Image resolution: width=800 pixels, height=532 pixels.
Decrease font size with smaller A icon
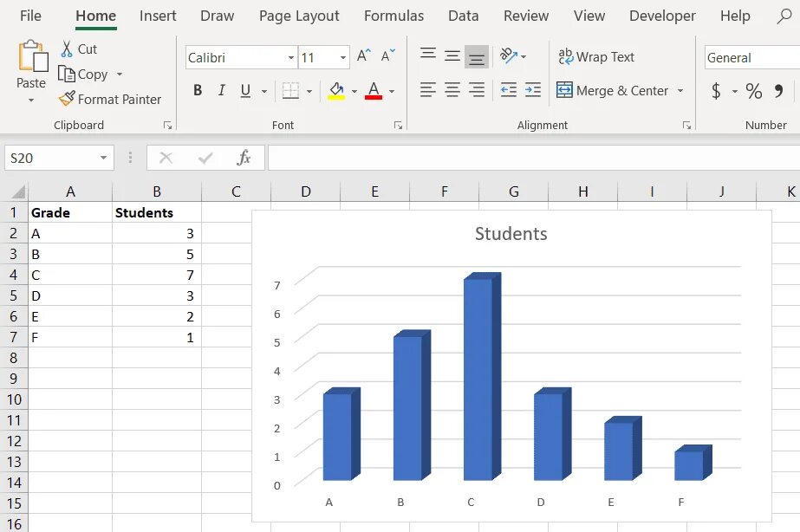pos(388,55)
